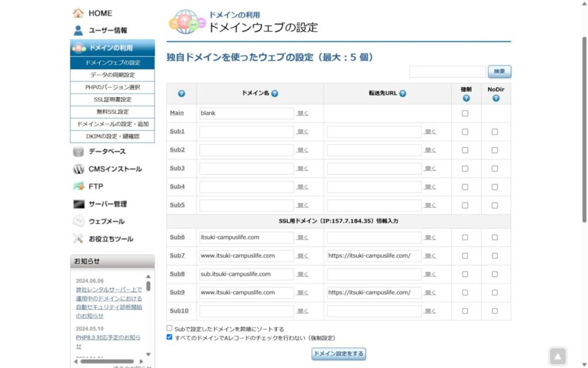Click the server management icon

tap(79, 204)
